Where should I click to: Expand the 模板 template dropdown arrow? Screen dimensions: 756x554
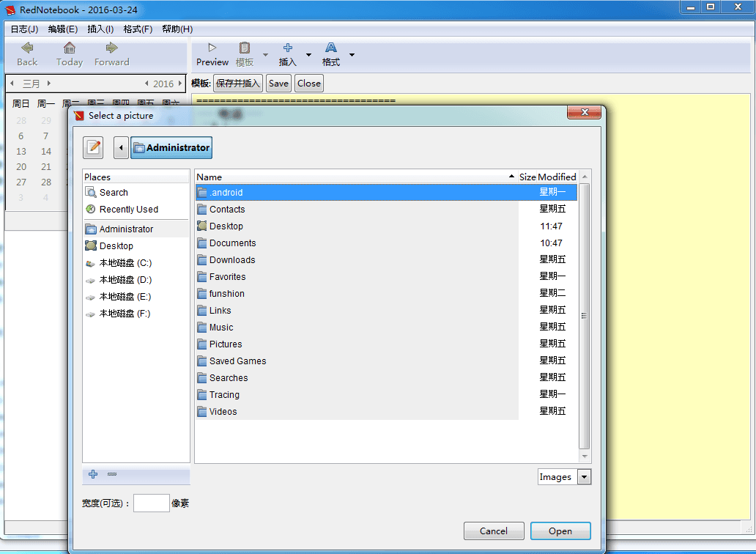point(265,54)
